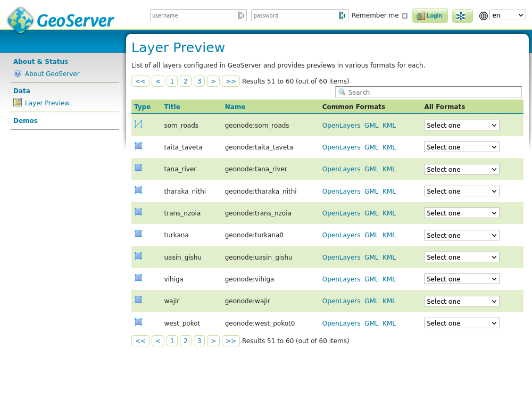The height and width of the screenshot is (399, 532).
Task: Open All Formats dropdown for vihiga
Action: tap(461, 279)
